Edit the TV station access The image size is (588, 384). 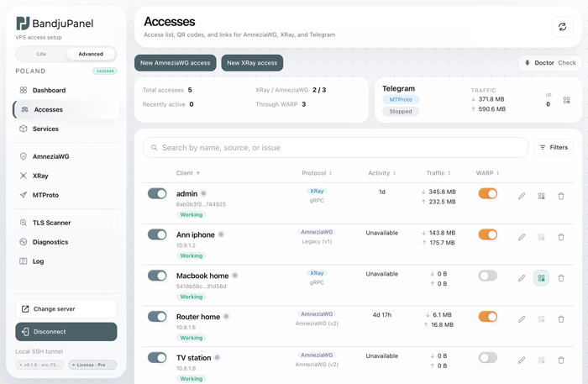(522, 360)
